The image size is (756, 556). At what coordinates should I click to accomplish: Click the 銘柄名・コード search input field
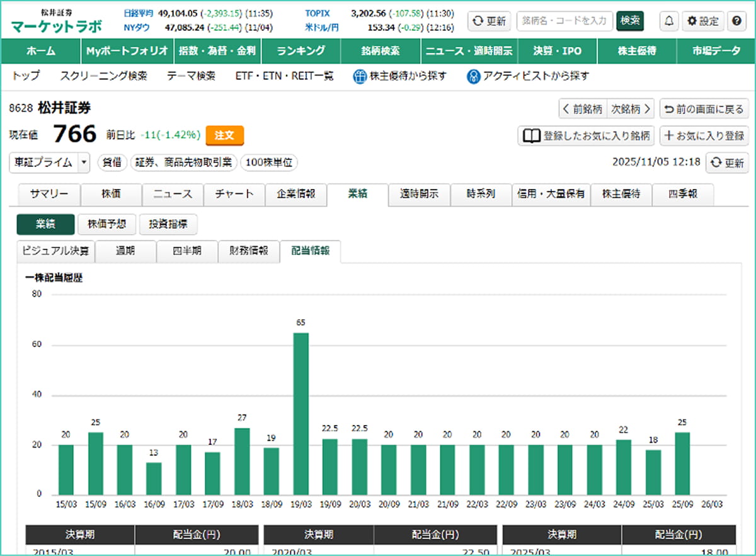pyautogui.click(x=564, y=21)
